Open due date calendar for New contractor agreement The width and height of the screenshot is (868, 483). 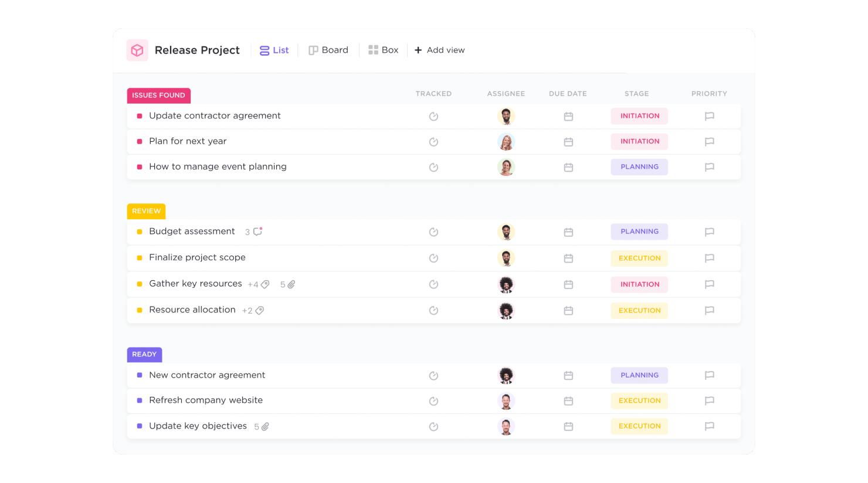(x=568, y=376)
